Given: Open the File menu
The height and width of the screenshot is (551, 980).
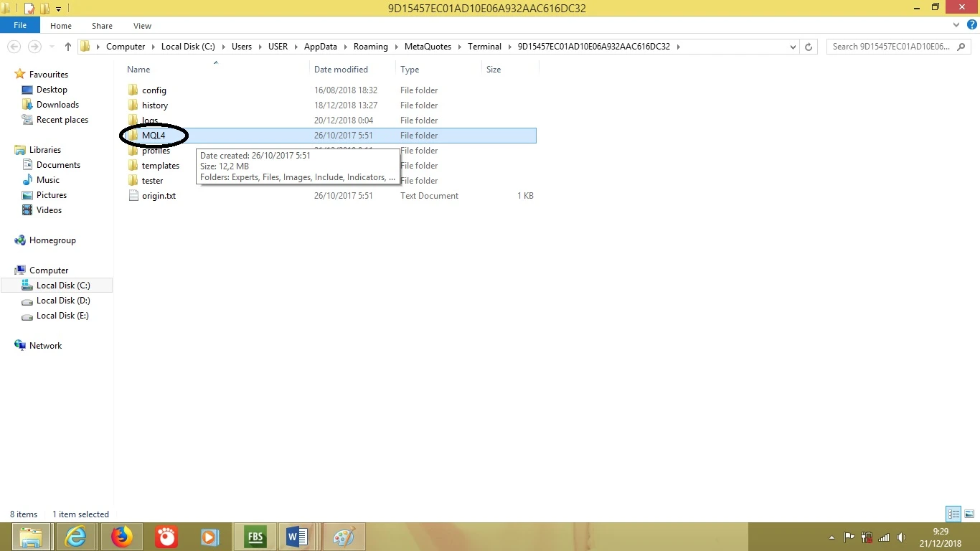Looking at the screenshot, I should pyautogui.click(x=20, y=25).
